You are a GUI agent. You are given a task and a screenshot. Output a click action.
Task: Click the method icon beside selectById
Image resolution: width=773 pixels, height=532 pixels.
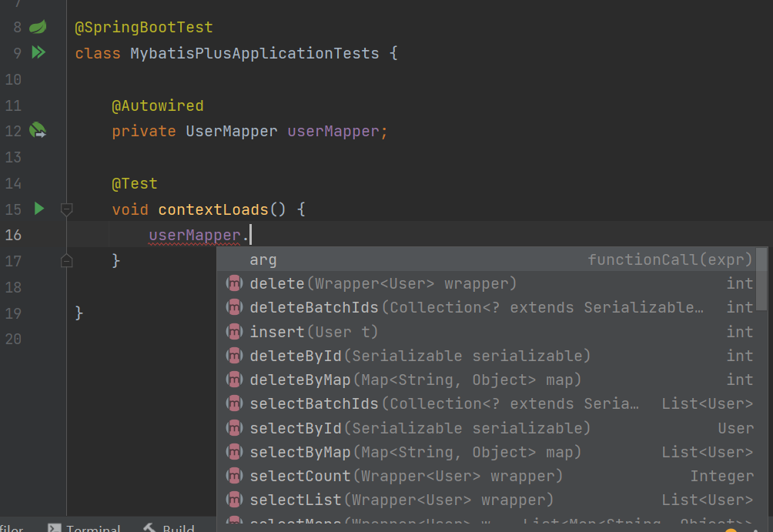(234, 428)
